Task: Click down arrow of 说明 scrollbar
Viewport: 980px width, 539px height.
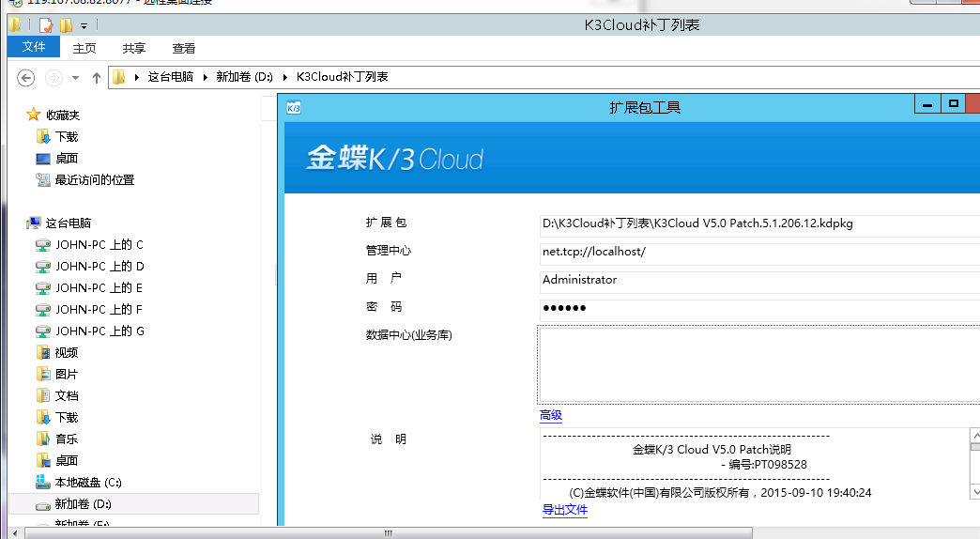Action: [x=975, y=491]
